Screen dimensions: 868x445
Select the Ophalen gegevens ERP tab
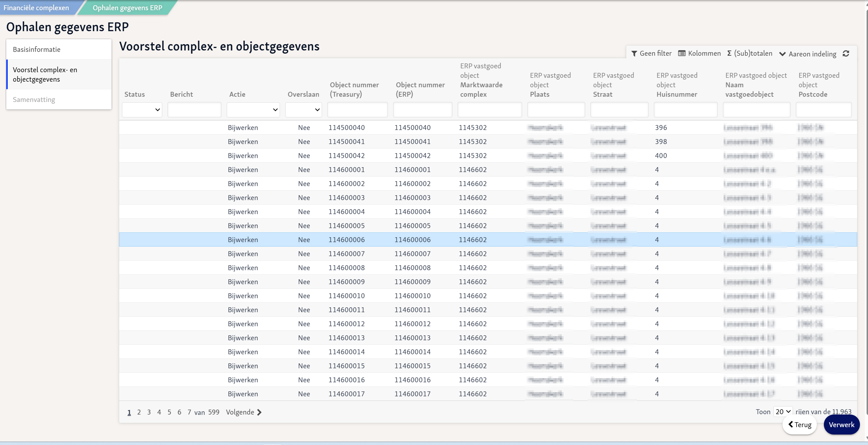(127, 7)
